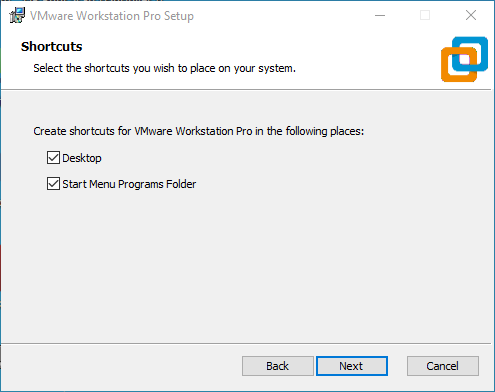The height and width of the screenshot is (392, 495).
Task: Open the installer icon system menu
Action: coord(17,15)
